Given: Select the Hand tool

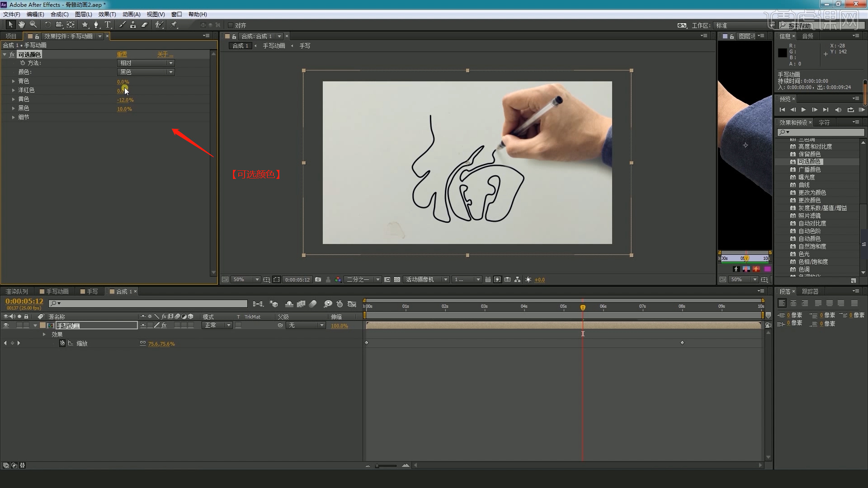Looking at the screenshot, I should 22,25.
